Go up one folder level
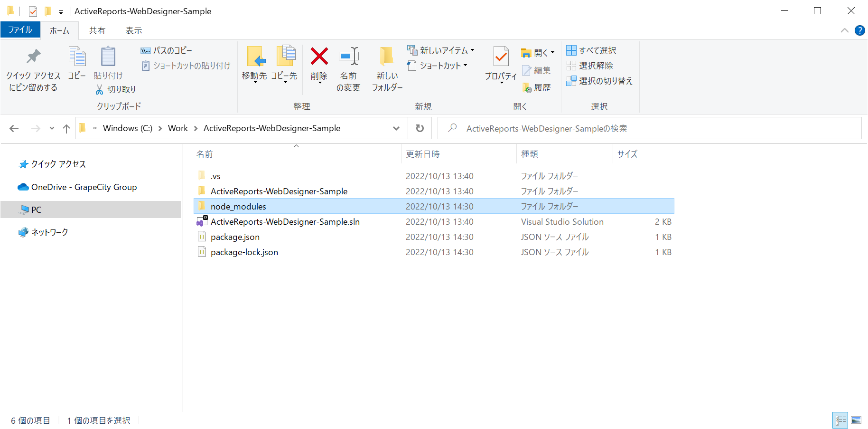The height and width of the screenshot is (429, 868). click(66, 128)
